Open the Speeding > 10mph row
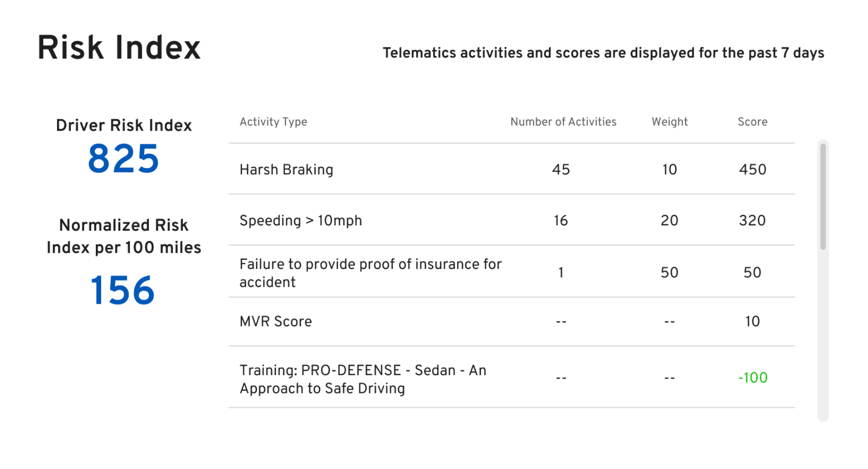Screen dimensions: 868x469 coord(300,220)
